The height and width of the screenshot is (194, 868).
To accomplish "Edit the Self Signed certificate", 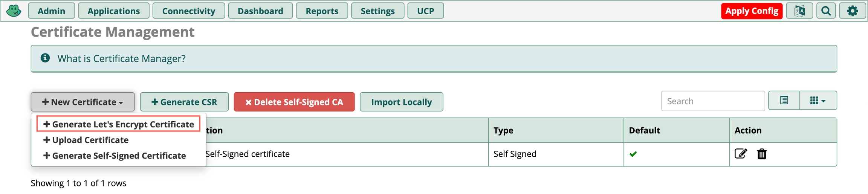I will point(740,154).
